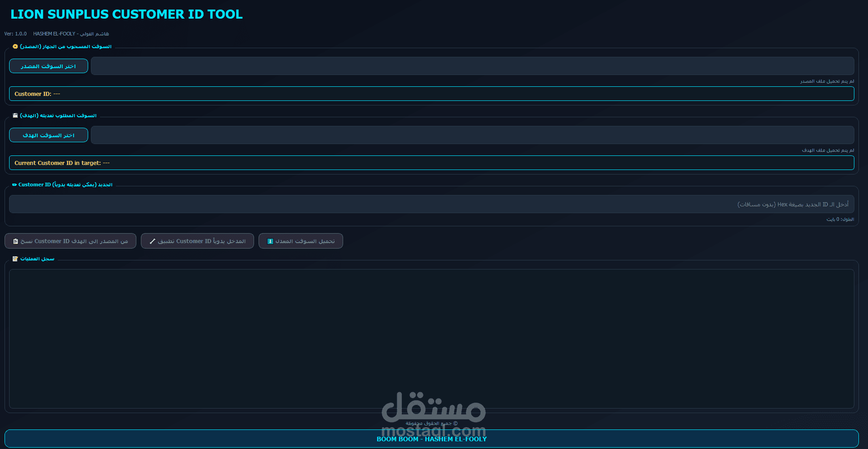Screen dimensions: 868x449
Task: Focus the new Customer ID hex input
Action: pos(431,204)
